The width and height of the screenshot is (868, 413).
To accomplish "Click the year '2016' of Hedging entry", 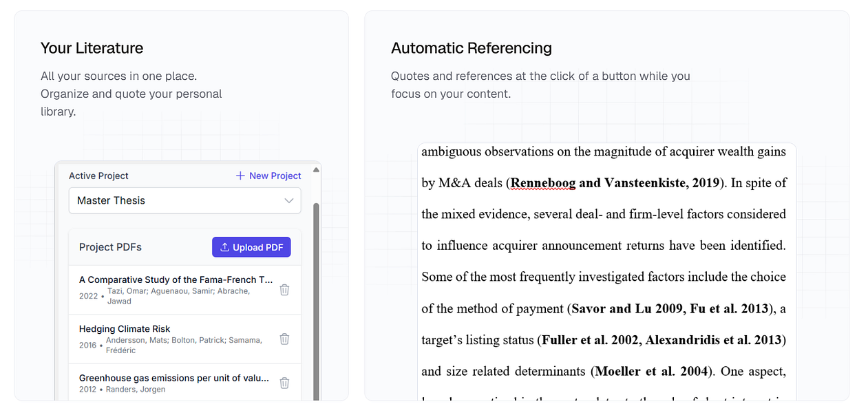I will (x=88, y=345).
